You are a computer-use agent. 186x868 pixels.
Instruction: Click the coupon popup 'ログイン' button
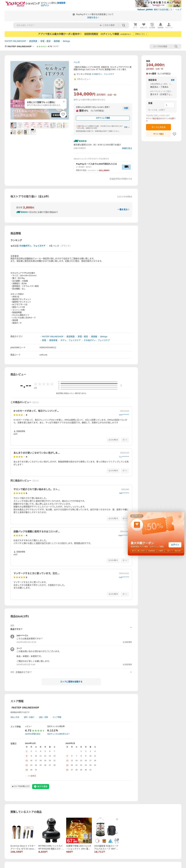[175, 545]
